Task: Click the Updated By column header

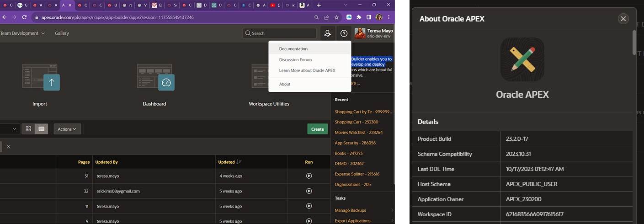Action: (x=106, y=162)
